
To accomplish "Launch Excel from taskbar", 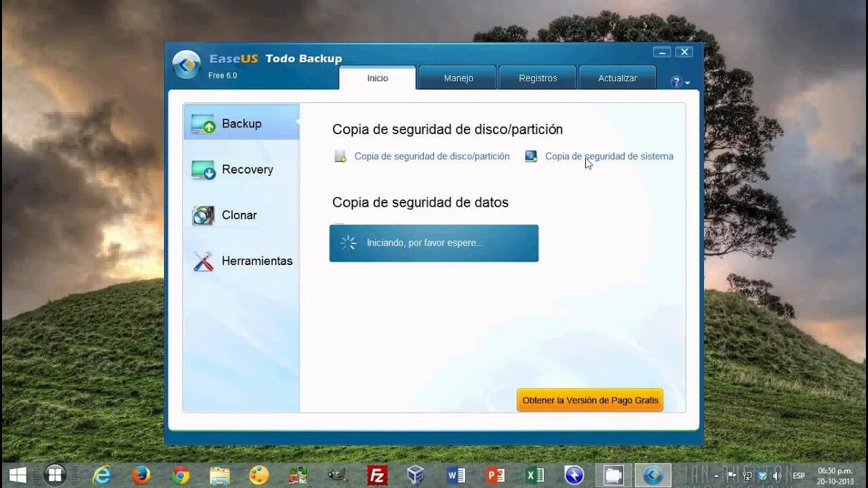I will coord(535,475).
